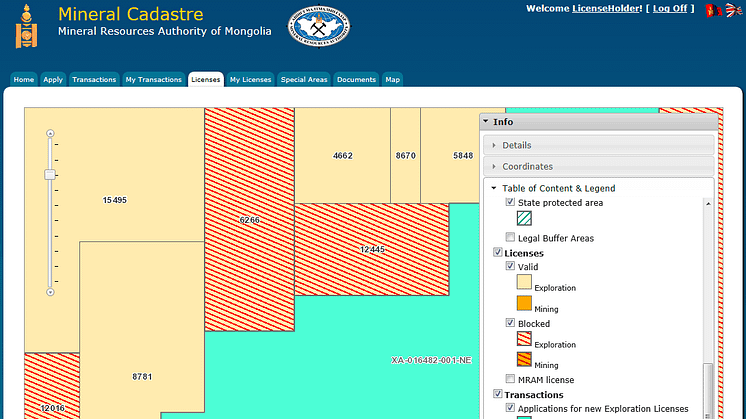
Task: Select license parcel 15495 on the map
Action: (x=114, y=200)
